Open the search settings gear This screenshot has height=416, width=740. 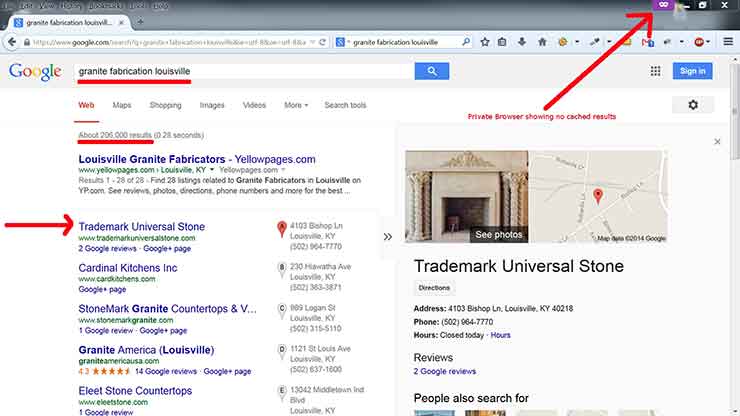693,105
